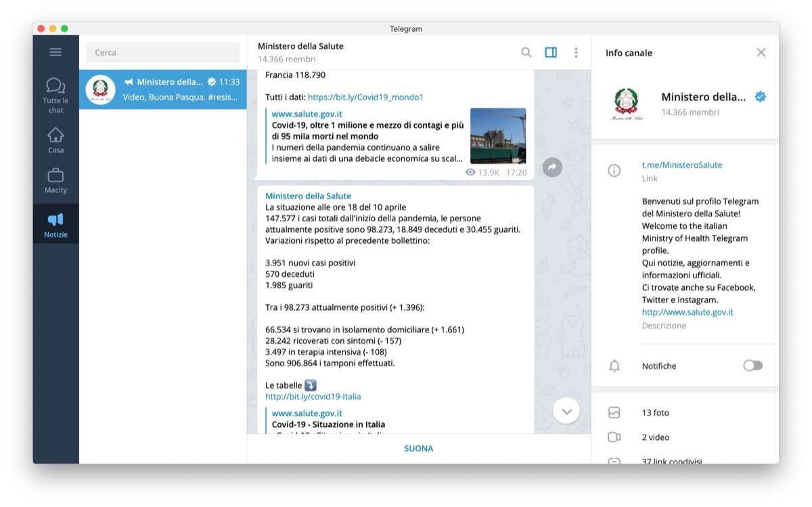Click the Covid-19 oltre 1 milione article headline
The image size is (812, 507).
pyautogui.click(x=367, y=131)
